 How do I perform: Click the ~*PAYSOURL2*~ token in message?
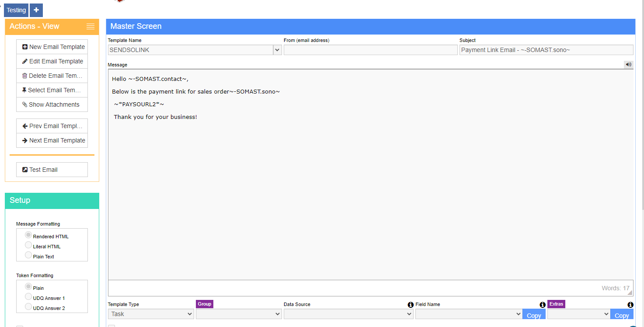139,104
